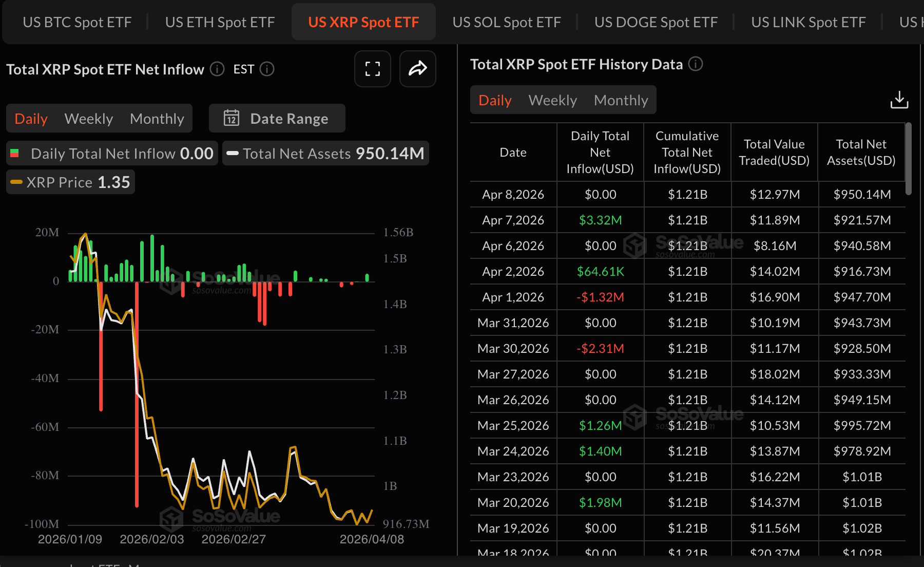
Task: Toggle Total Net Assets legend series
Action: tap(325, 154)
